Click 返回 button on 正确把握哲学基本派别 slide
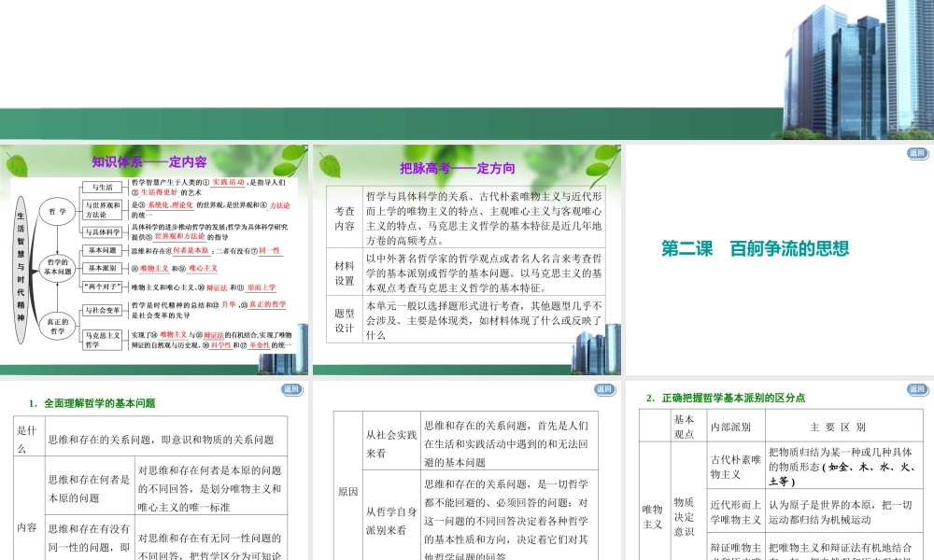The height and width of the screenshot is (560, 934). [x=917, y=389]
